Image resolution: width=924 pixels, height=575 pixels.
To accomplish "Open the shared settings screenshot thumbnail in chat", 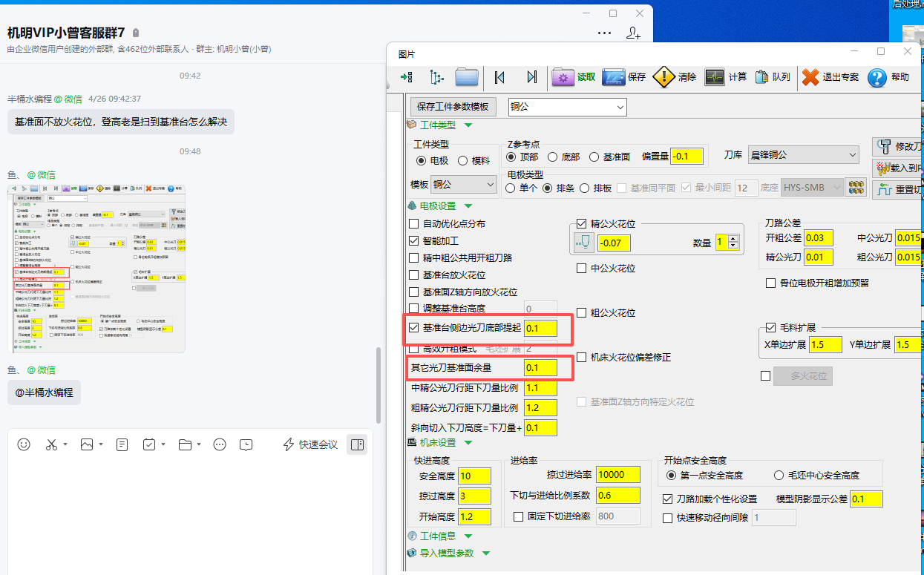I will click(x=96, y=268).
